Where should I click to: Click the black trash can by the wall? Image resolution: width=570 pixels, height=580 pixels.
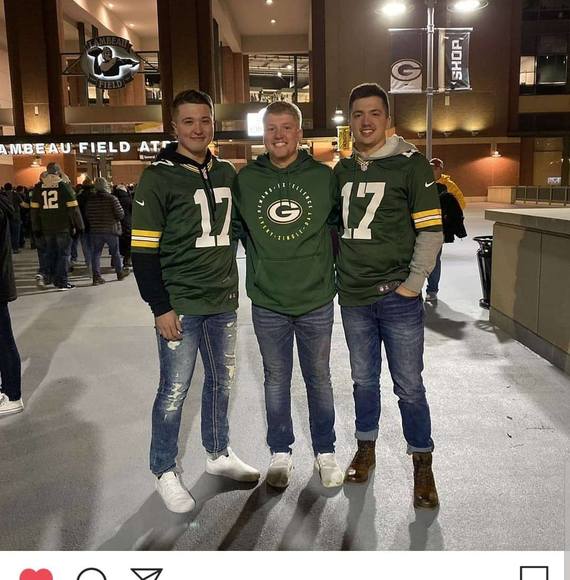[484, 272]
